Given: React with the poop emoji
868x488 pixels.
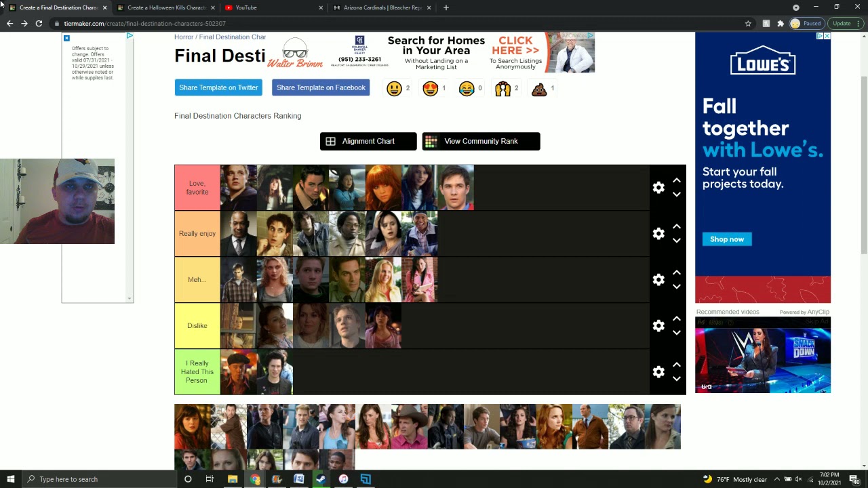Looking at the screenshot, I should tap(539, 89).
